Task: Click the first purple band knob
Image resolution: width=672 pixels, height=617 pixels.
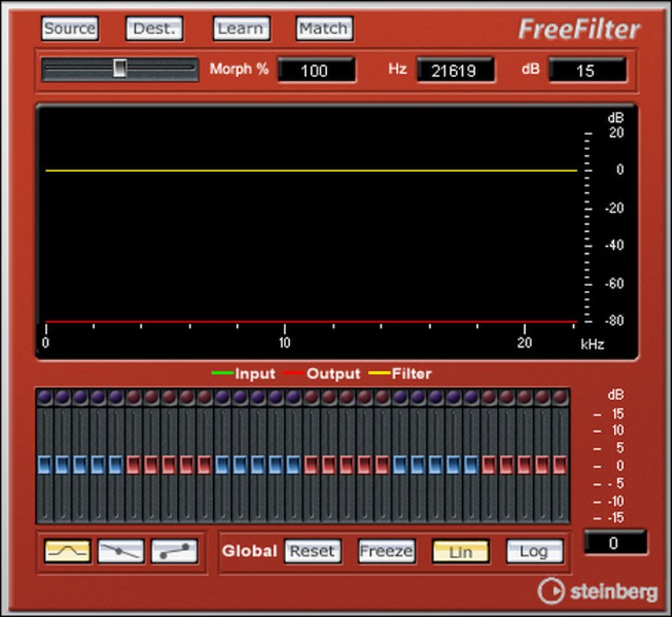Action: tap(44, 397)
